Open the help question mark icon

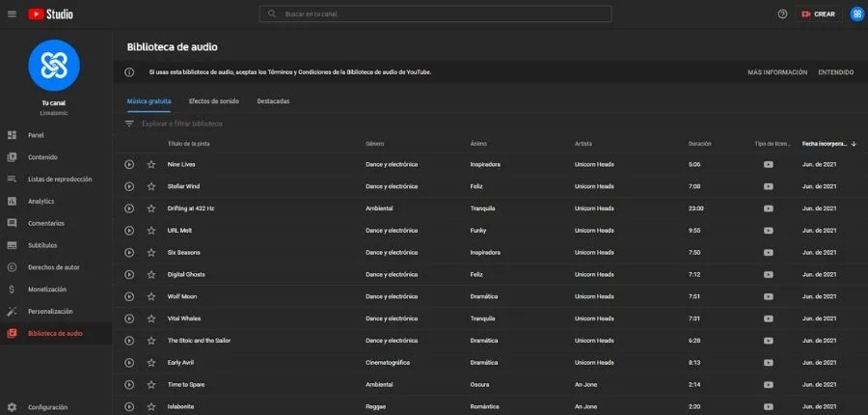coord(782,14)
